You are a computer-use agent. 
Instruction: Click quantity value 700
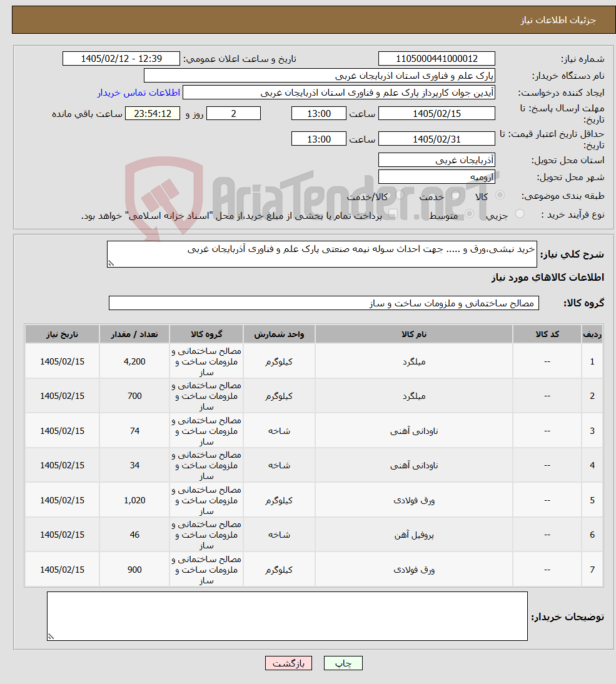tap(134, 396)
